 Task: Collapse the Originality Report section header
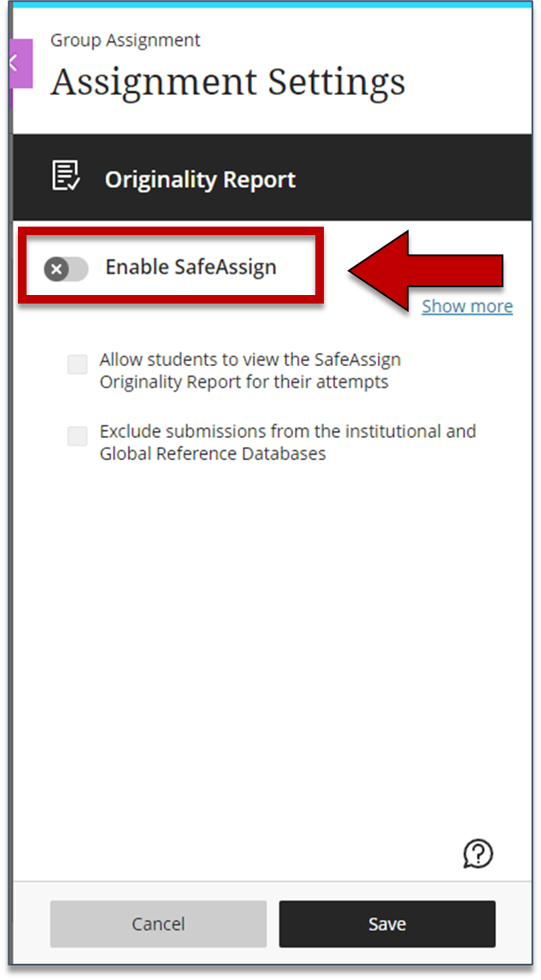[200, 179]
